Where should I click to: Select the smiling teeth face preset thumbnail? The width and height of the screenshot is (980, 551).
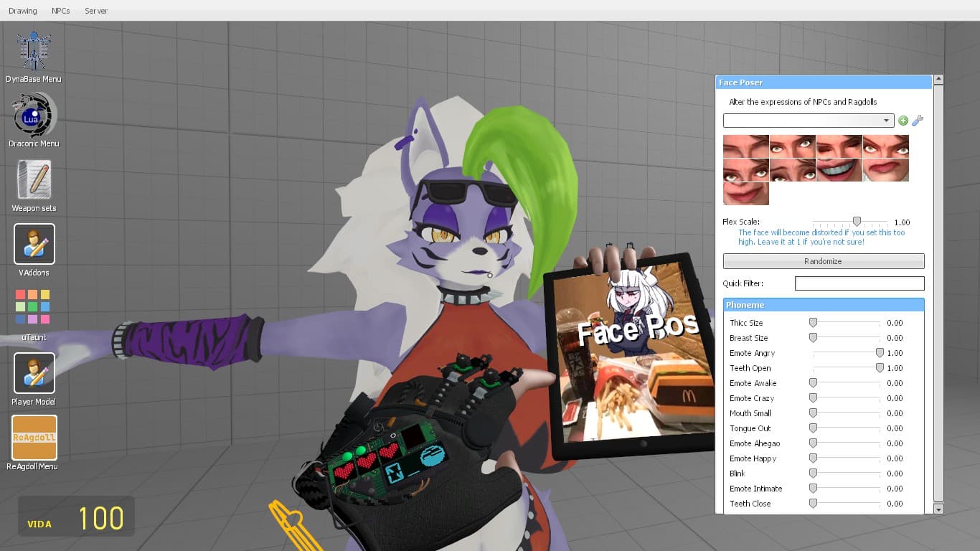(x=839, y=170)
